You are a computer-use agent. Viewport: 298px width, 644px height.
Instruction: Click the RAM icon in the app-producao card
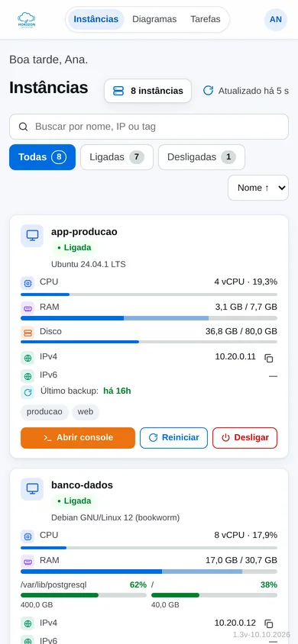point(28,308)
